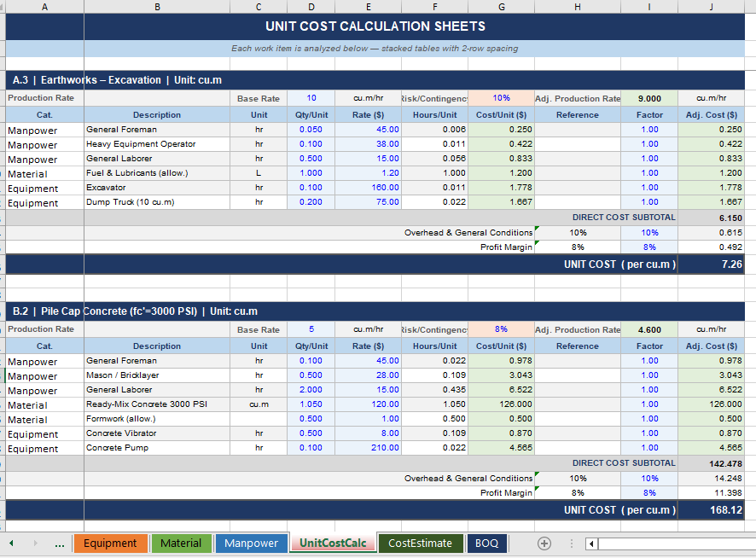Viewport: 756px width, 558px height.
Task: Go to the CostEstimate sheet tab
Action: pos(420,543)
